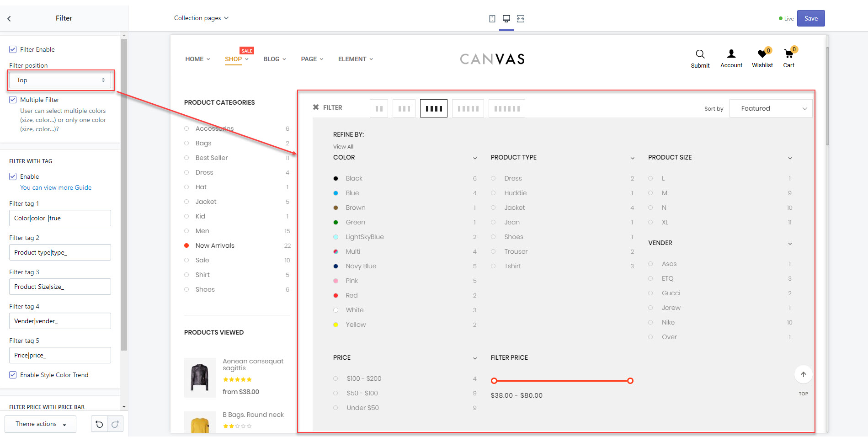The width and height of the screenshot is (868, 442).
Task: Switch to fullscreen width preview icon
Action: (x=521, y=19)
